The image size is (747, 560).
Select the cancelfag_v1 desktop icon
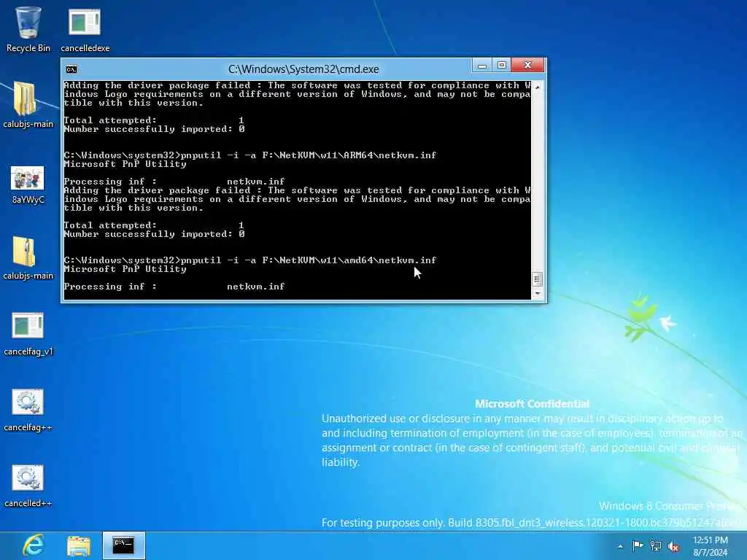[28, 334]
